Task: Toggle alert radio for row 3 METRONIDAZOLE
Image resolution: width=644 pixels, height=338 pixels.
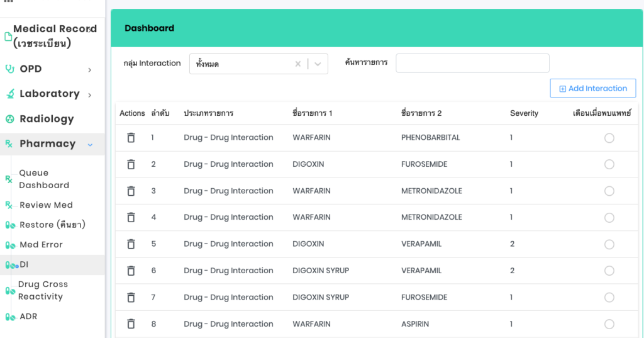Action: pyautogui.click(x=609, y=191)
